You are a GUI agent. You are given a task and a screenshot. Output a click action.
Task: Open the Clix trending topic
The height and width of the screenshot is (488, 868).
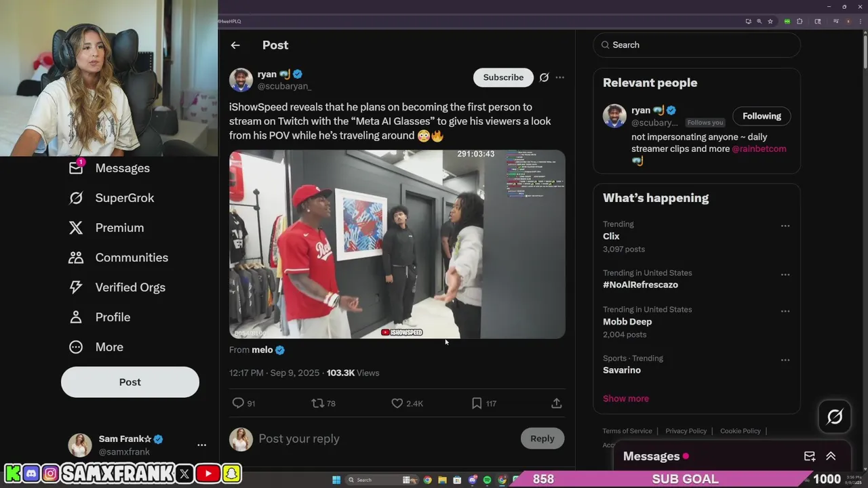[x=611, y=237]
